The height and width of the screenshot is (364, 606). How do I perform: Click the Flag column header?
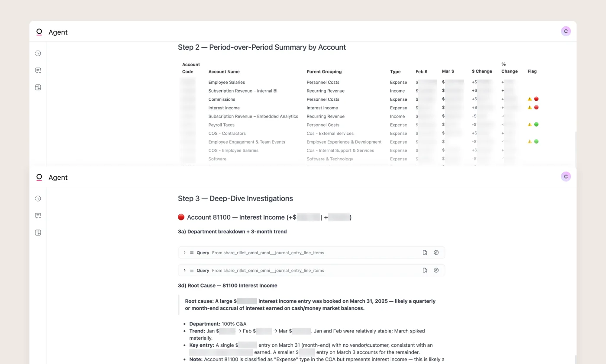[x=532, y=71]
